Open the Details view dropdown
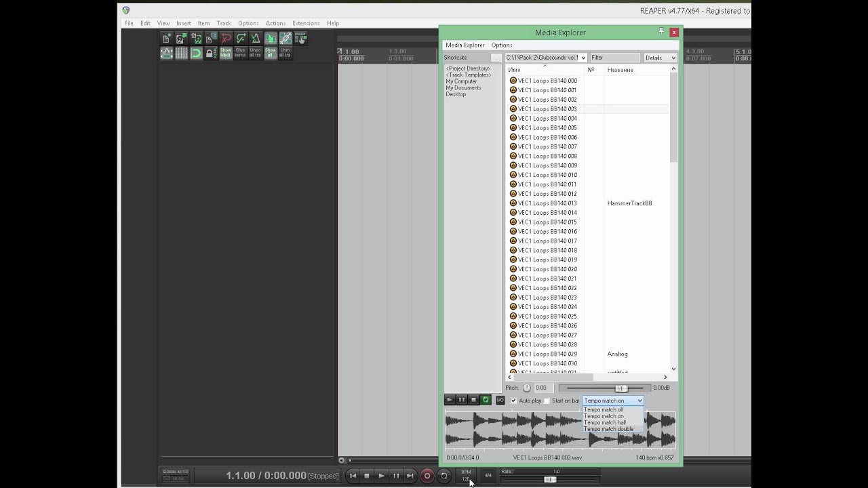Image resolution: width=868 pixels, height=488 pixels. [x=660, y=58]
